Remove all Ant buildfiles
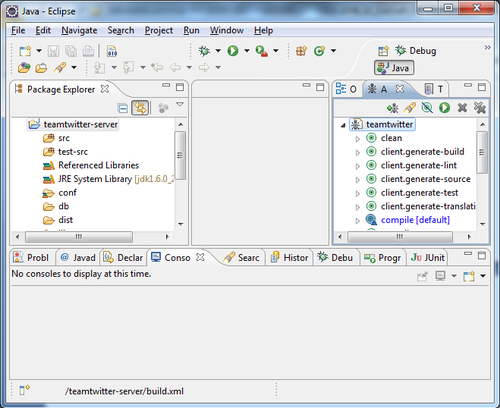 (x=480, y=108)
